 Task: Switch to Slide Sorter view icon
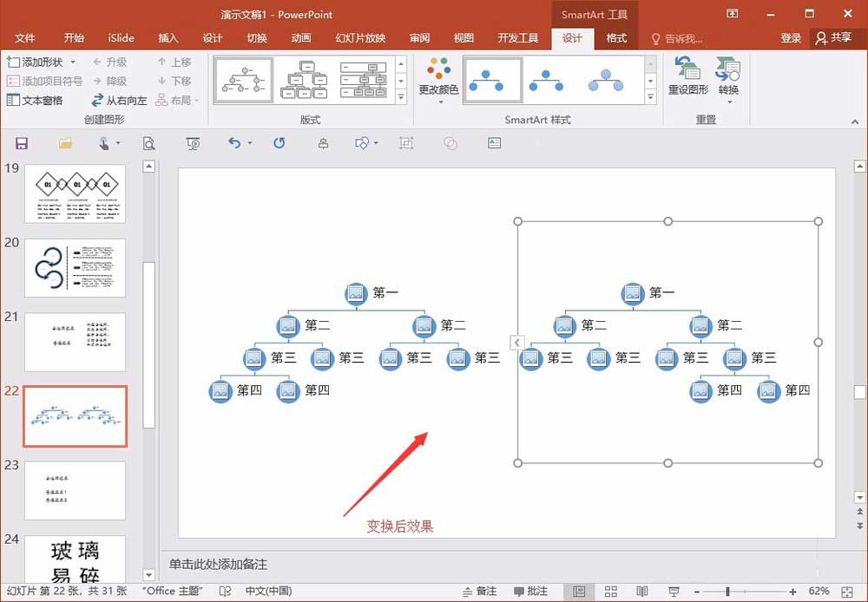click(x=610, y=592)
